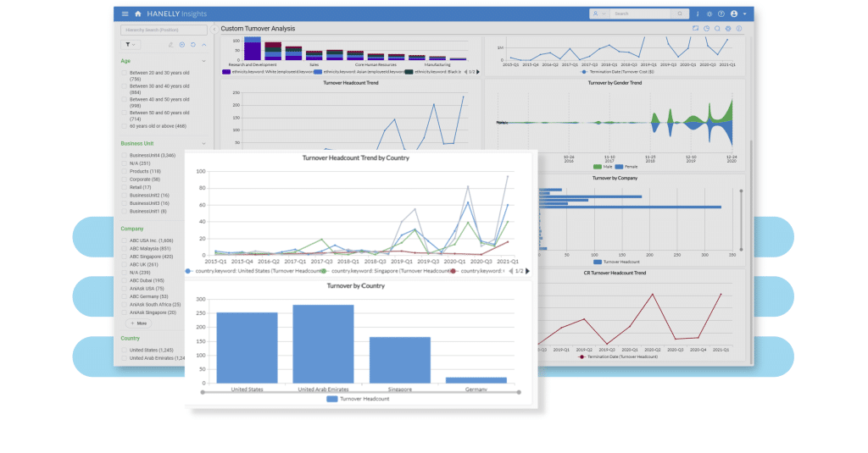
Task: Click the user account avatar icon
Action: pos(734,14)
